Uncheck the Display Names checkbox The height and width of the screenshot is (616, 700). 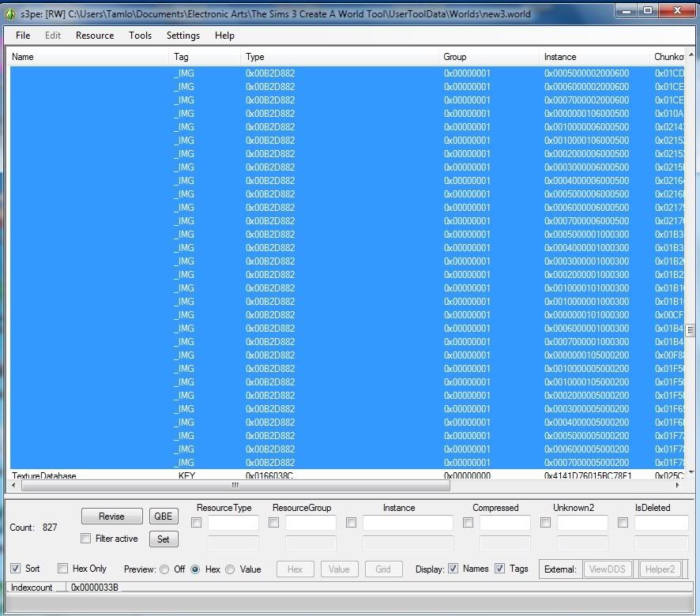[453, 569]
